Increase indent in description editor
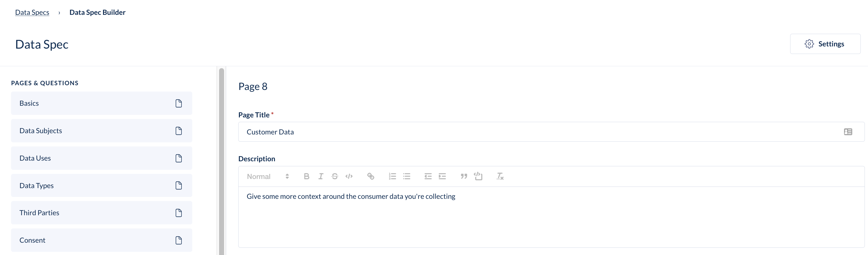This screenshot has width=868, height=255. [442, 176]
